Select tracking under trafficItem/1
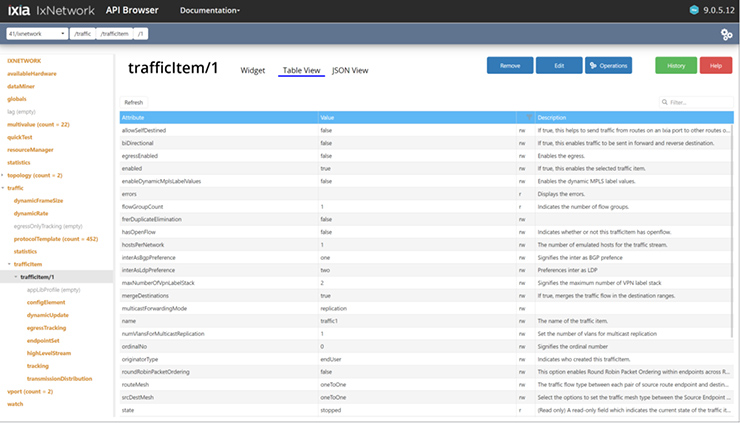The image size is (740, 423). click(x=38, y=366)
